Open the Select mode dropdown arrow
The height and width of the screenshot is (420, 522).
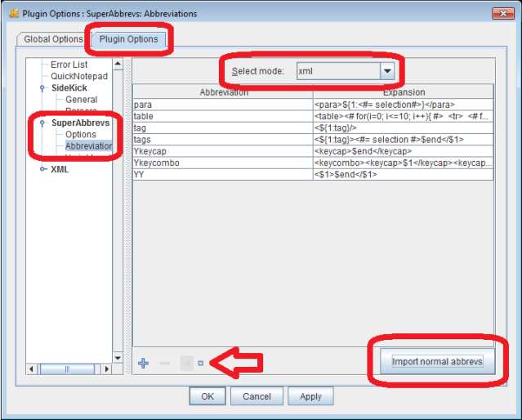point(387,71)
